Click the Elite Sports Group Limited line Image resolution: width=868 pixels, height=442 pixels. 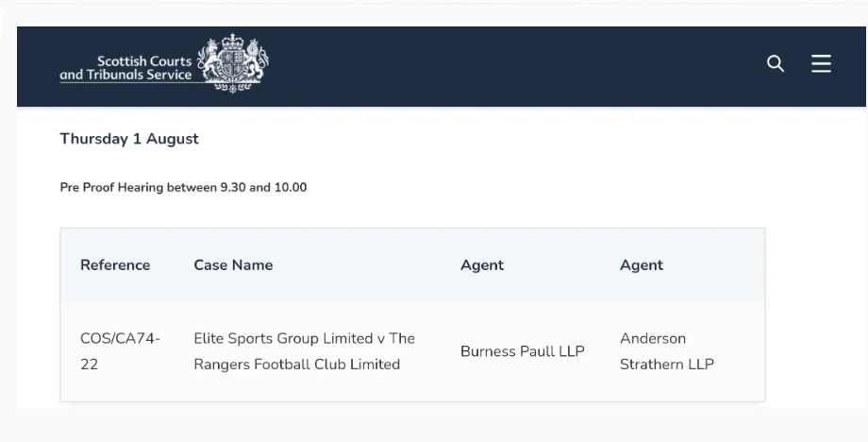click(x=304, y=338)
